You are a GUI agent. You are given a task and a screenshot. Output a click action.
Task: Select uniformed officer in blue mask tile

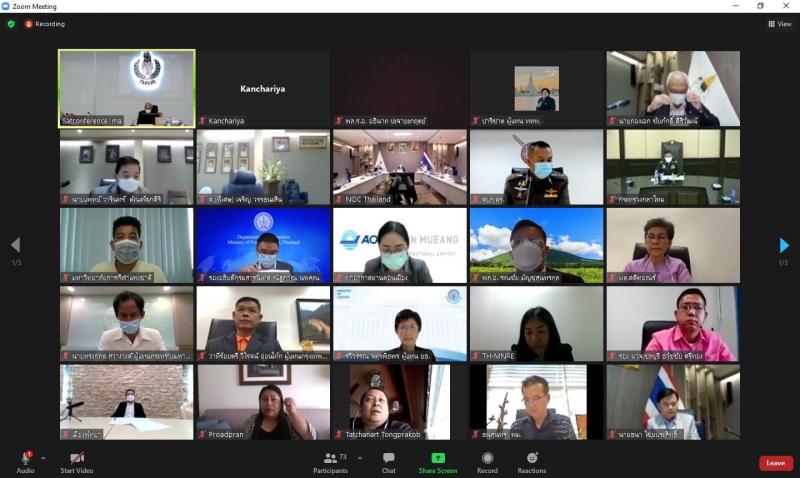tap(537, 167)
